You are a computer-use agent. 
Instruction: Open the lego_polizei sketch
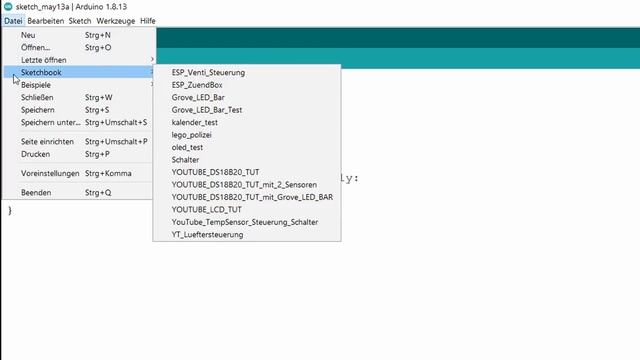(247, 135)
